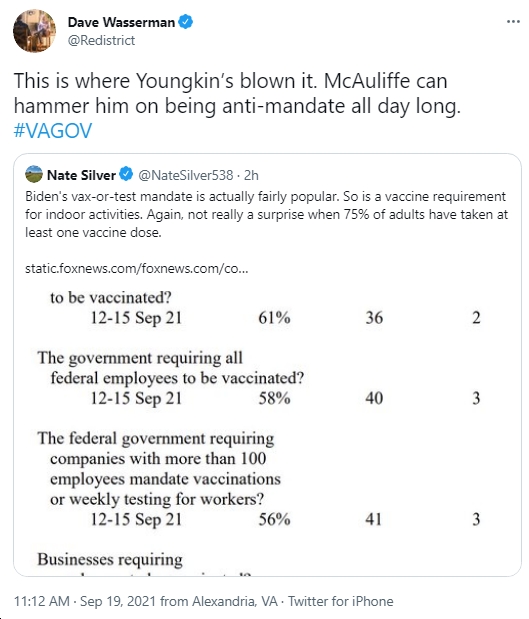Click the 56% vax-or-test poll row

point(285,519)
